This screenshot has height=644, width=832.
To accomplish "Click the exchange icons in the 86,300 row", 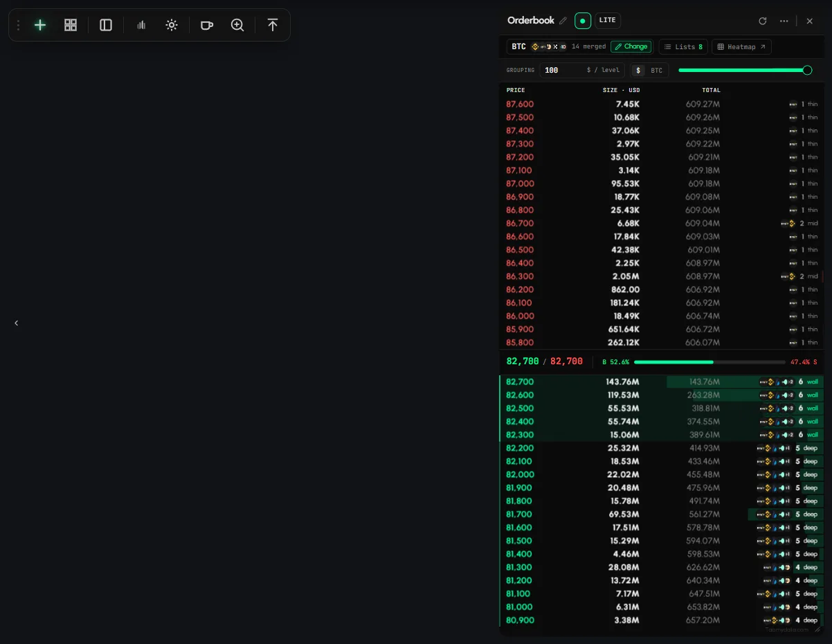I will (788, 276).
